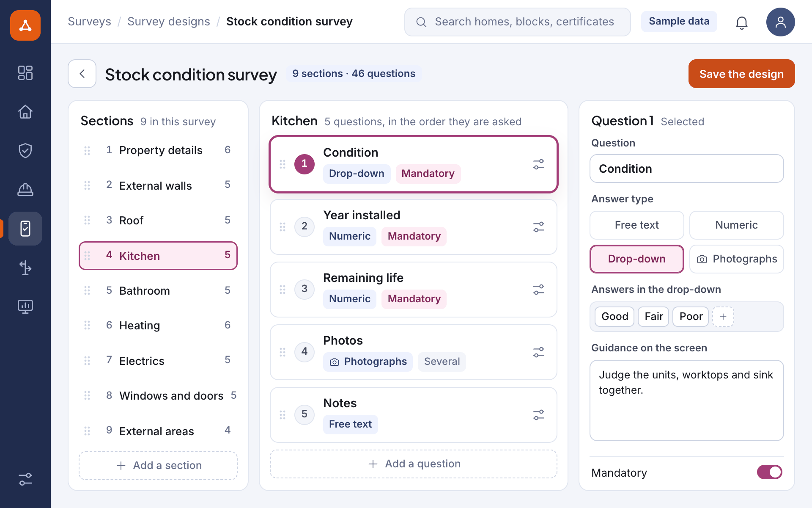Click Add a section

tap(158, 466)
